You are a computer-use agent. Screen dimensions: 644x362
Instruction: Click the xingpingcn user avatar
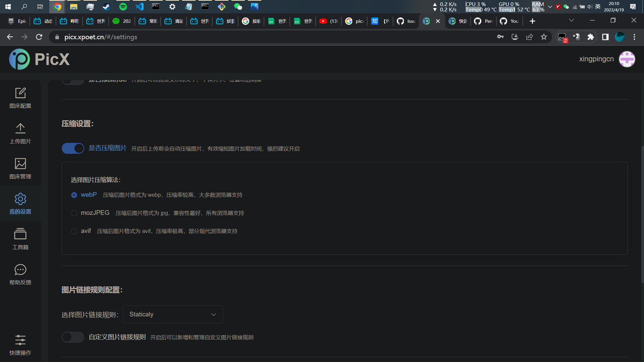tap(627, 59)
